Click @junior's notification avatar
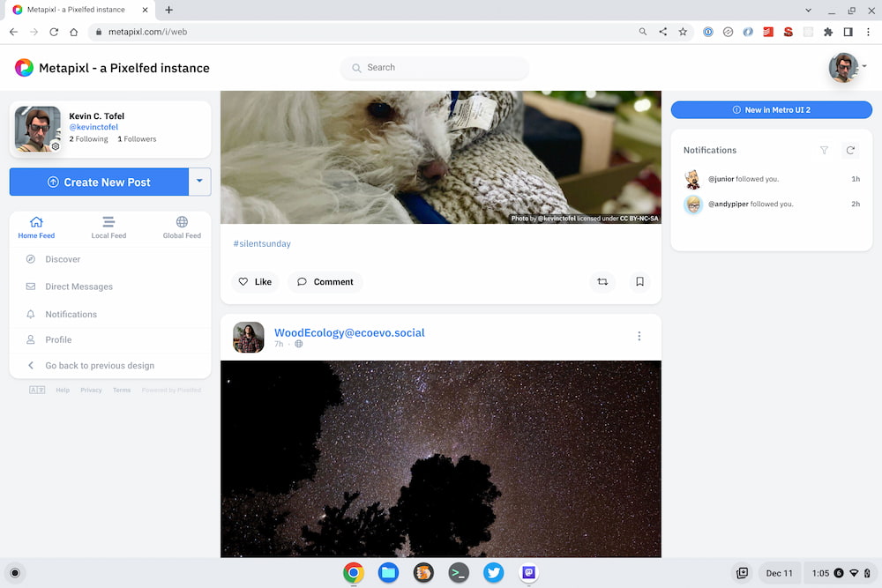This screenshot has height=588, width=882. (x=693, y=179)
